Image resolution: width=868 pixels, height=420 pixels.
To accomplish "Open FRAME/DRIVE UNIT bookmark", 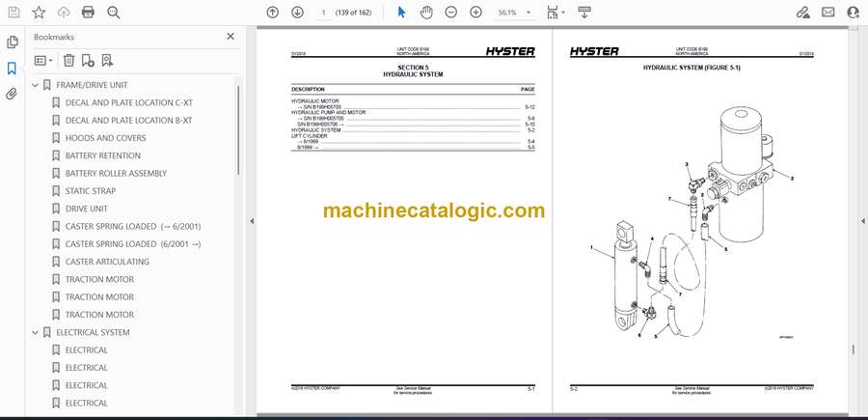I will coord(92,85).
